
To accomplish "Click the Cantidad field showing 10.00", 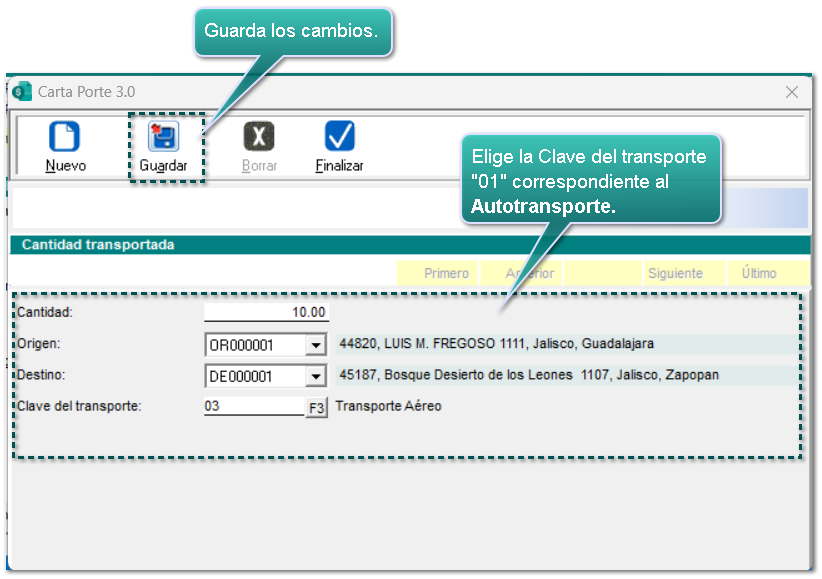I will click(266, 312).
